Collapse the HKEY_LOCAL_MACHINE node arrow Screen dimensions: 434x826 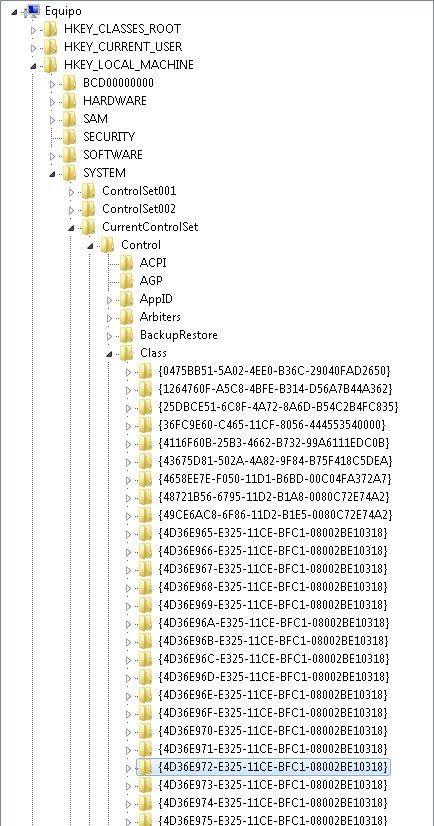pyautogui.click(x=34, y=66)
